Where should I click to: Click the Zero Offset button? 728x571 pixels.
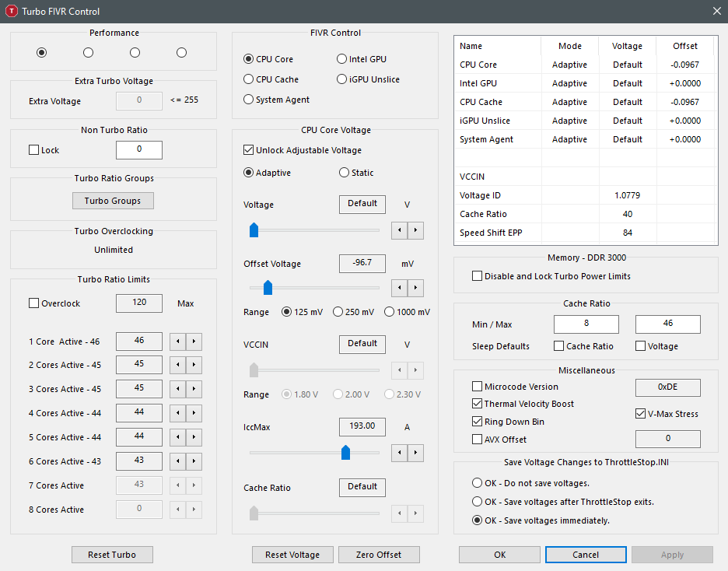point(379,554)
